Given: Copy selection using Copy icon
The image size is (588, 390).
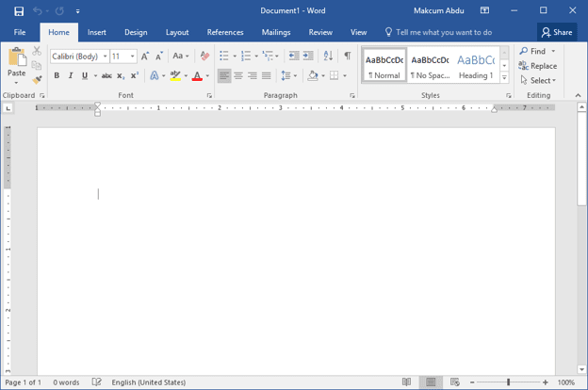Looking at the screenshot, I should (37, 65).
